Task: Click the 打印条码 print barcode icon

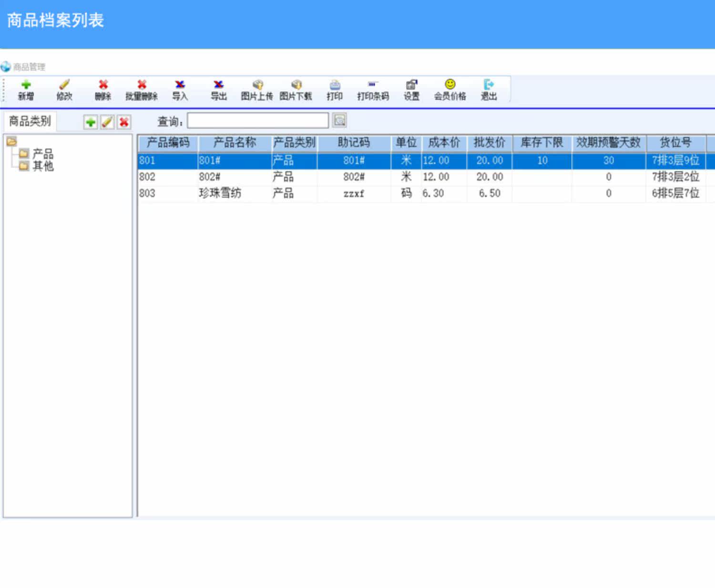Action: (373, 85)
